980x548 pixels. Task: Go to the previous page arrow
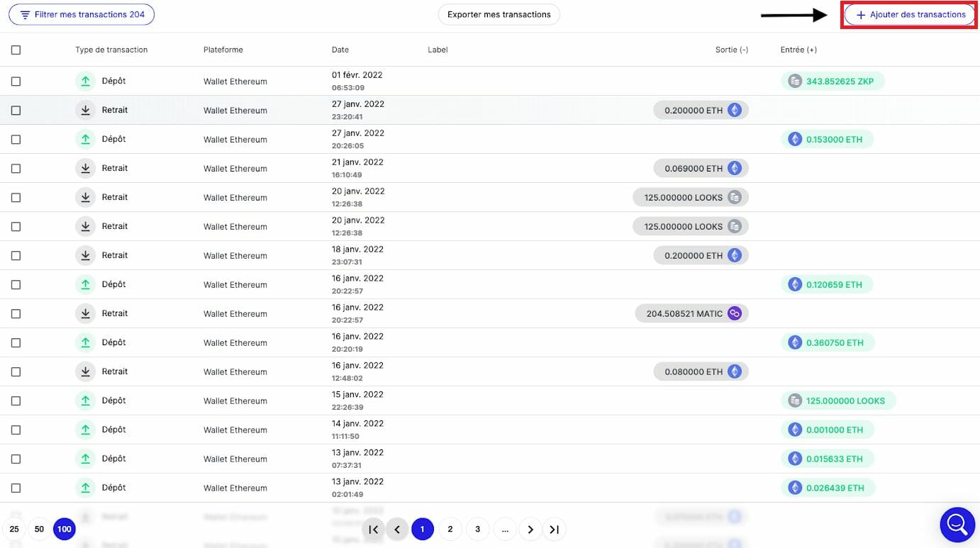click(x=397, y=529)
